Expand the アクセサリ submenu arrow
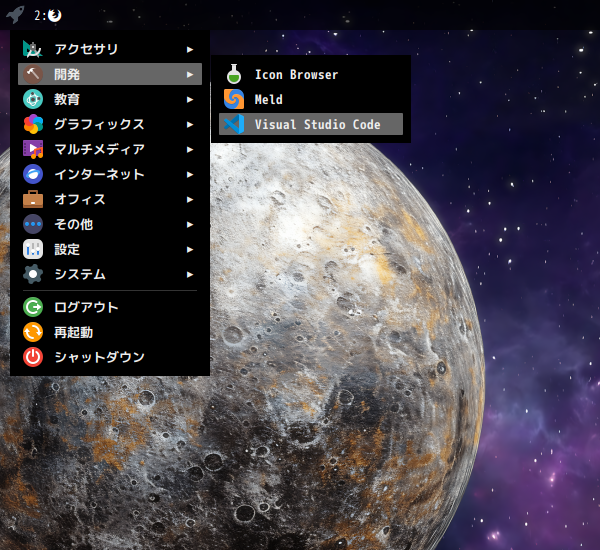This screenshot has width=600, height=550. click(x=190, y=49)
